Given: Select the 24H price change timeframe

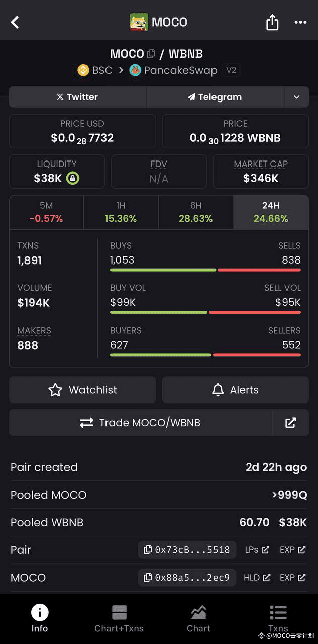Looking at the screenshot, I should 270,213.
